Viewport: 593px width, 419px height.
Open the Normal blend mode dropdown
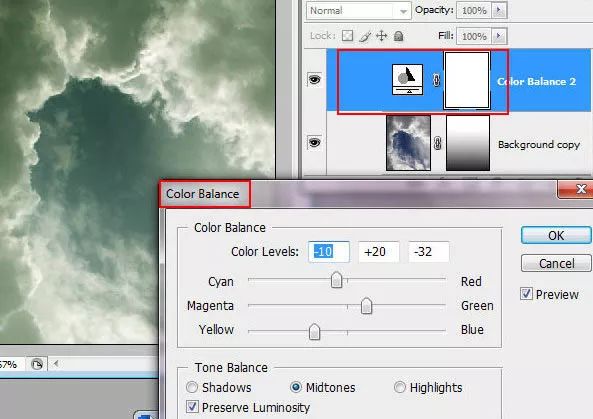click(x=358, y=11)
